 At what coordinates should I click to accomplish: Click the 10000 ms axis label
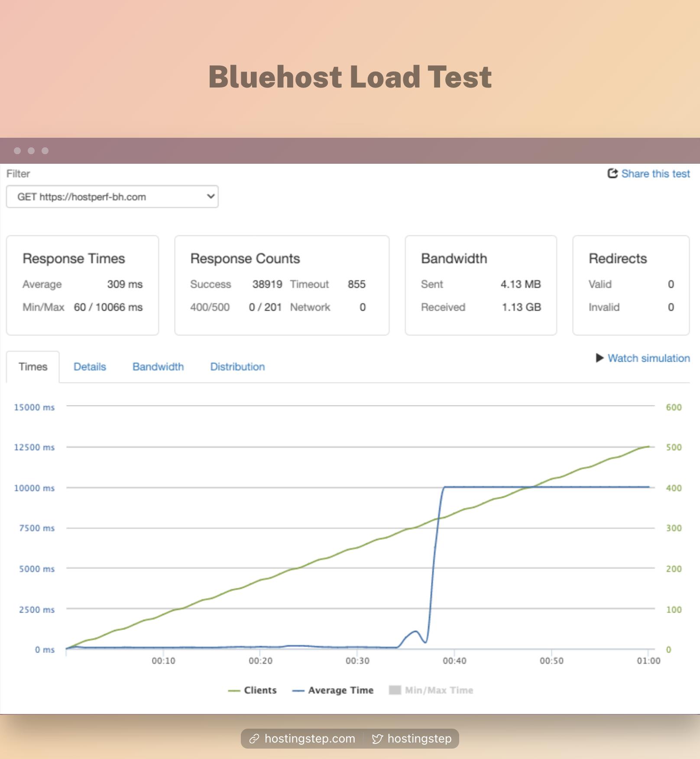click(x=34, y=488)
